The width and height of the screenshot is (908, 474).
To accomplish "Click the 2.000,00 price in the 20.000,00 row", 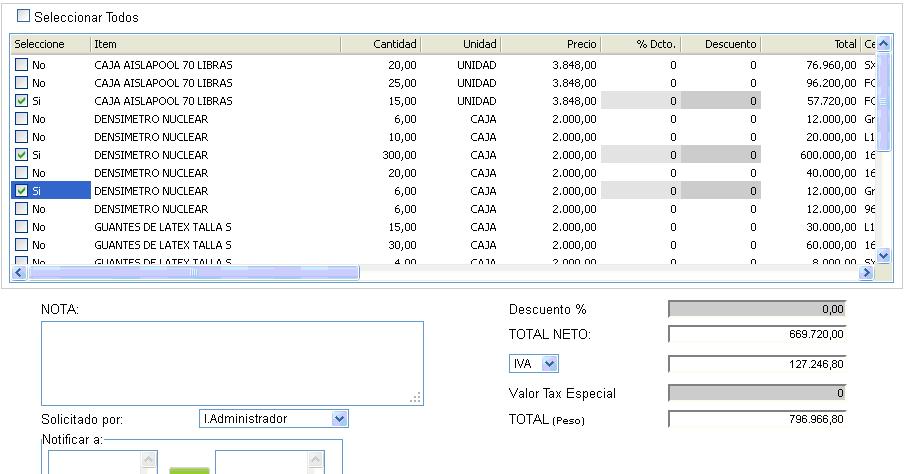I will (574, 137).
